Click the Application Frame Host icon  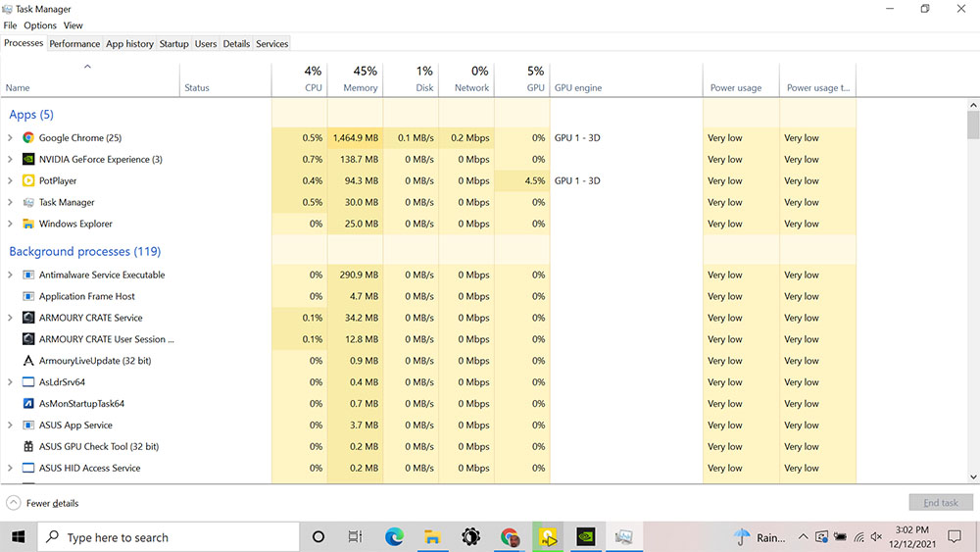click(x=28, y=296)
